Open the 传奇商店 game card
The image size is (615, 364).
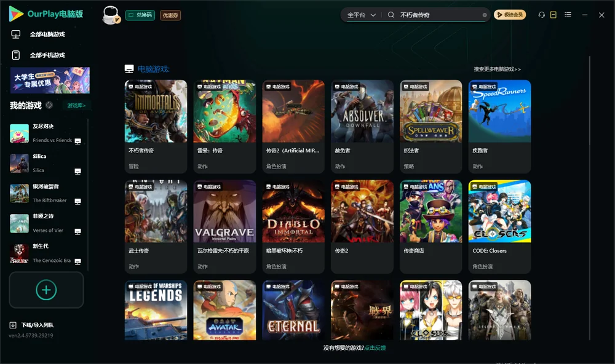tap(431, 227)
